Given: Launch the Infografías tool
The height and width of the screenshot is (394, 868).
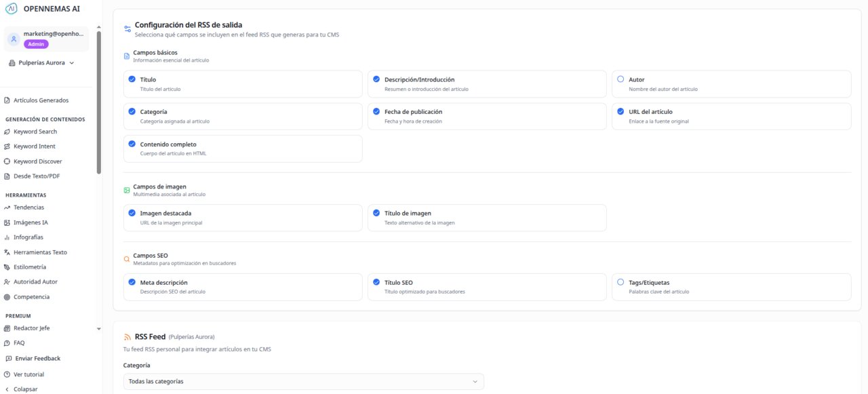Looking at the screenshot, I should pos(28,237).
